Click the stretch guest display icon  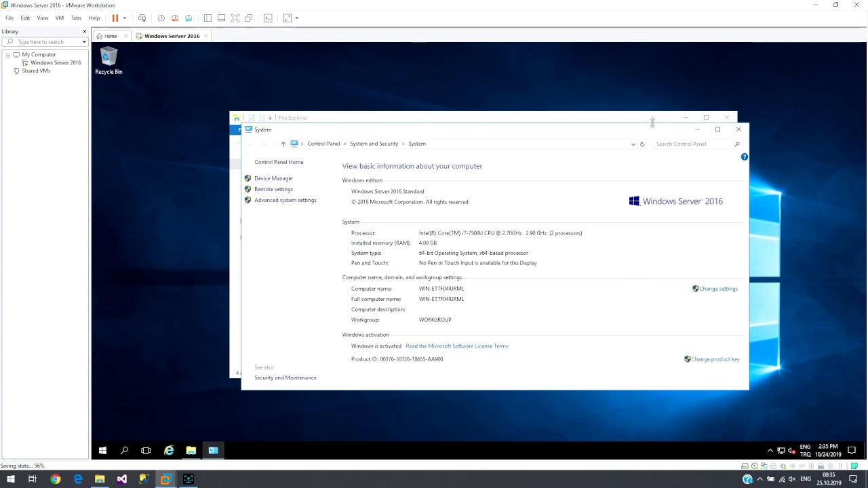(288, 18)
